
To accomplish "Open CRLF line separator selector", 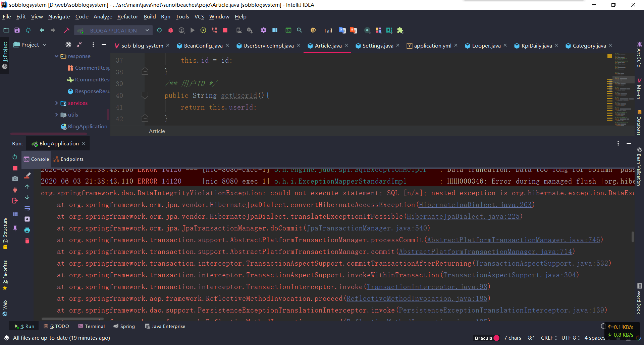I will point(549,338).
